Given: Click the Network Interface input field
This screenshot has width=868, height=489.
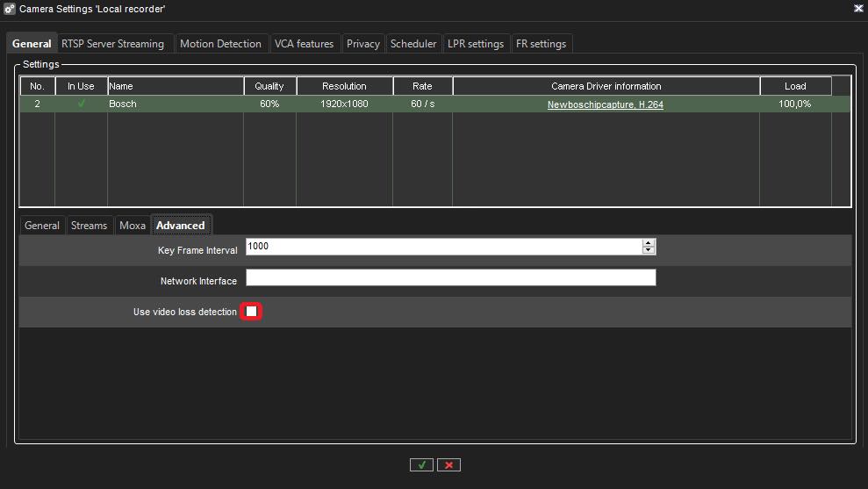Looking at the screenshot, I should point(450,278).
